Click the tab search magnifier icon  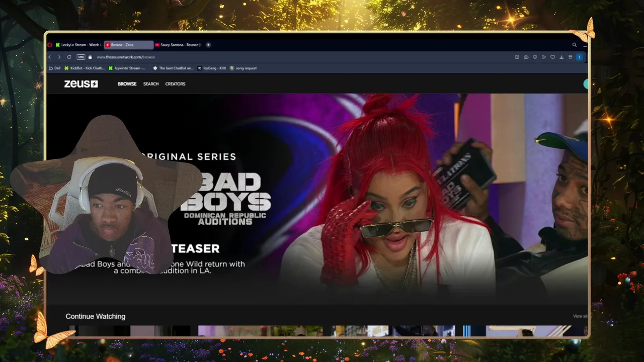point(574,45)
